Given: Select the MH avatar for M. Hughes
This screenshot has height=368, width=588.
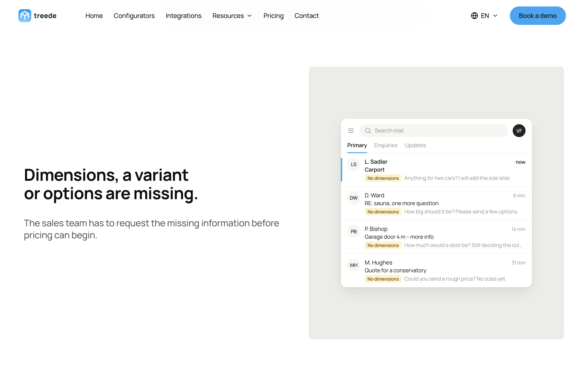Looking at the screenshot, I should 353,265.
